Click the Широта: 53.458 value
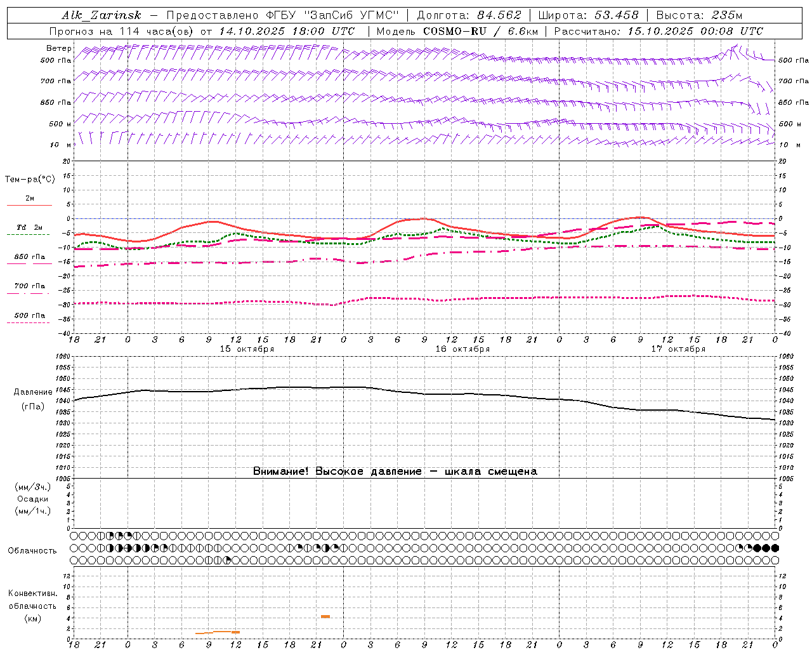Screen dimensions: 812x650 coord(589,15)
